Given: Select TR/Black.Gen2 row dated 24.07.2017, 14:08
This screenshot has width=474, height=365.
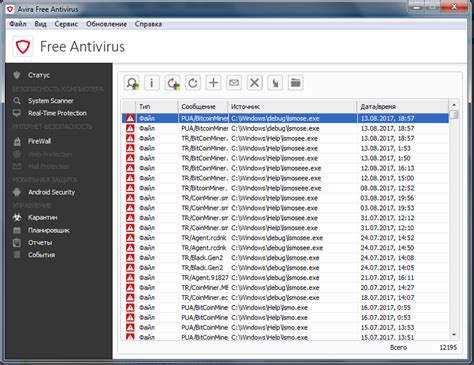Looking at the screenshot, I should click(x=285, y=258).
